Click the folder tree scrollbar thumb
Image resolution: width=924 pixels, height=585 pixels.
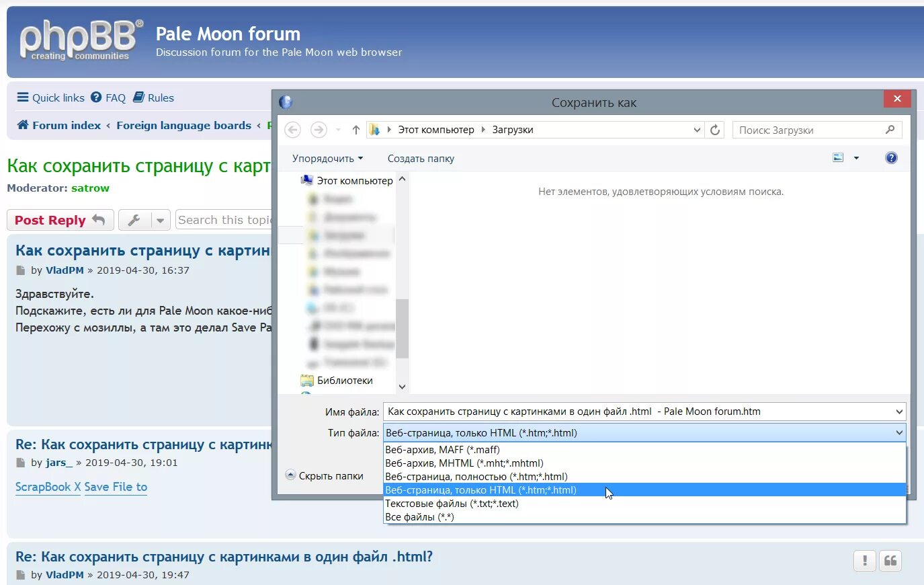click(402, 329)
